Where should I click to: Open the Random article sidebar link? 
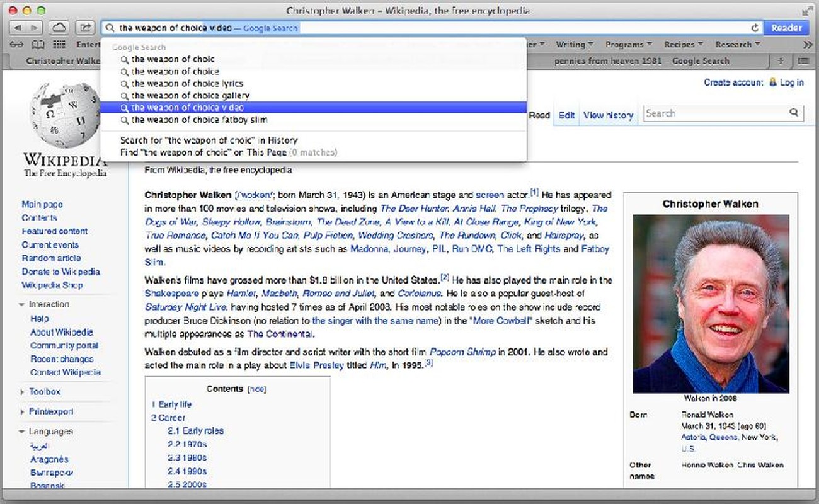pyautogui.click(x=51, y=258)
